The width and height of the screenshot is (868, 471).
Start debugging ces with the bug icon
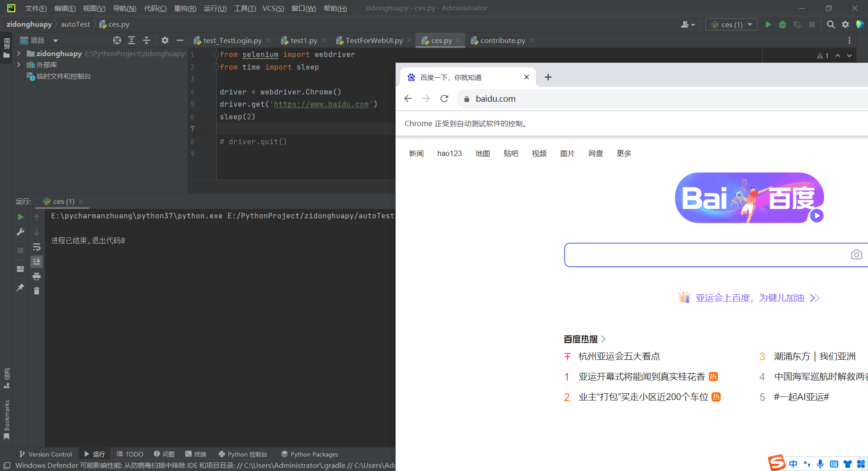[x=783, y=24]
